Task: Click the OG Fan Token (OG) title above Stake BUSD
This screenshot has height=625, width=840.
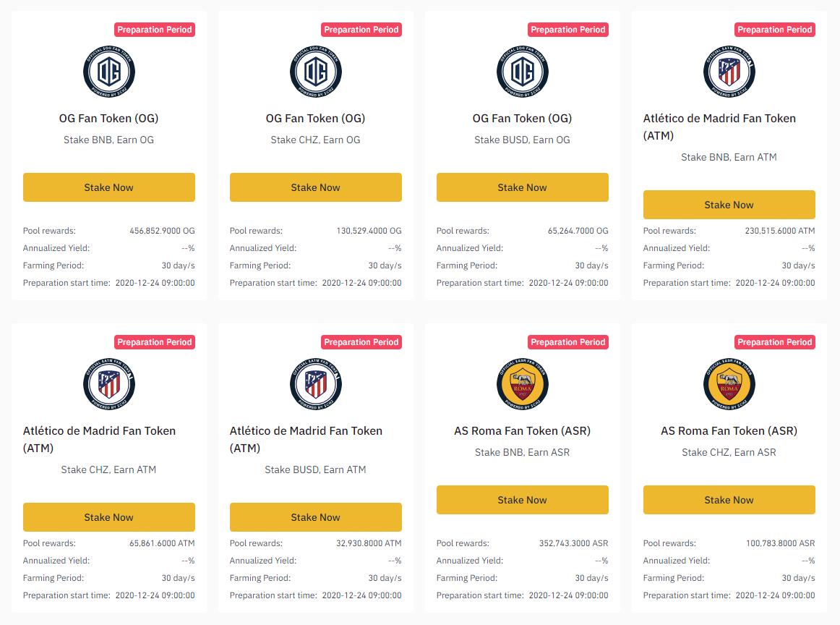Action: pyautogui.click(x=523, y=119)
